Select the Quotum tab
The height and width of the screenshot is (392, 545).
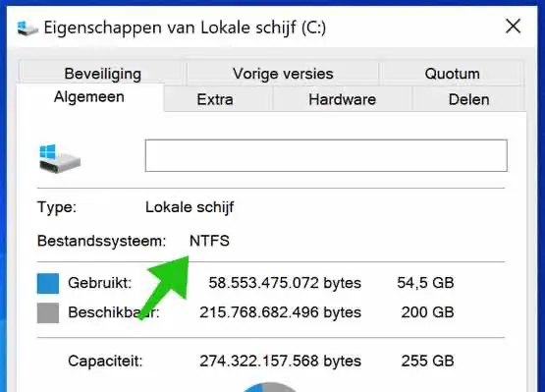point(452,74)
